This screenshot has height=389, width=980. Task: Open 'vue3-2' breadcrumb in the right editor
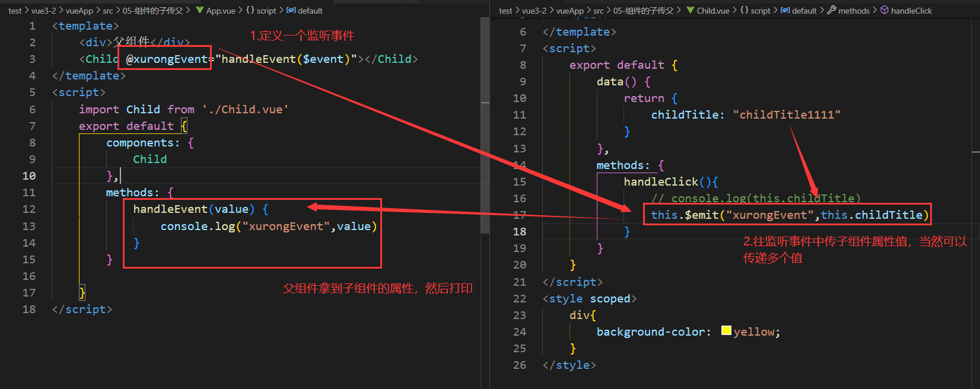pos(534,11)
